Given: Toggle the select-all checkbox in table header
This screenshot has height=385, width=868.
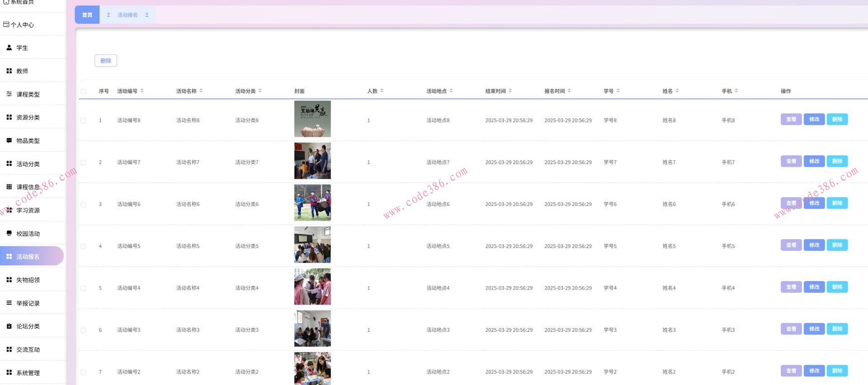Looking at the screenshot, I should (83, 91).
